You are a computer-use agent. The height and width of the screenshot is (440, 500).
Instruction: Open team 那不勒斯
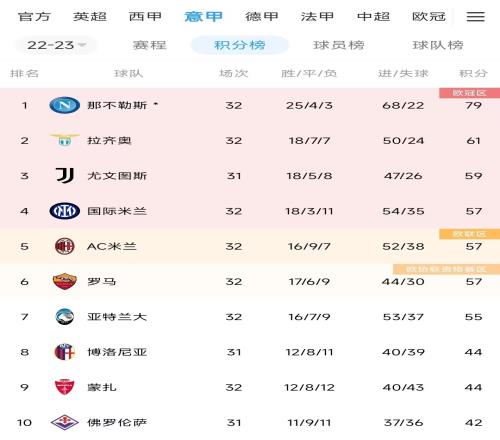(x=117, y=105)
